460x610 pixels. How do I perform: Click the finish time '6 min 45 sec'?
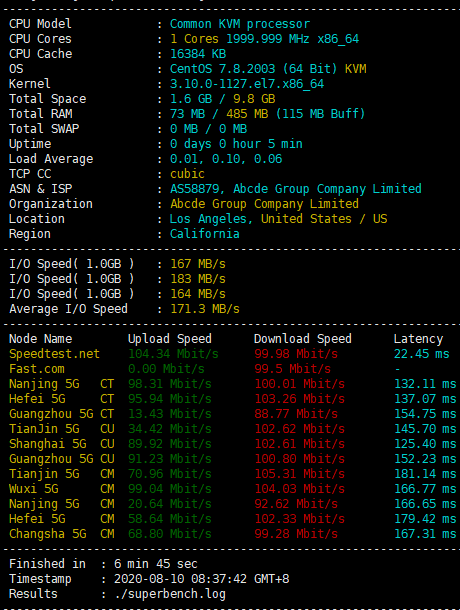pyautogui.click(x=156, y=564)
